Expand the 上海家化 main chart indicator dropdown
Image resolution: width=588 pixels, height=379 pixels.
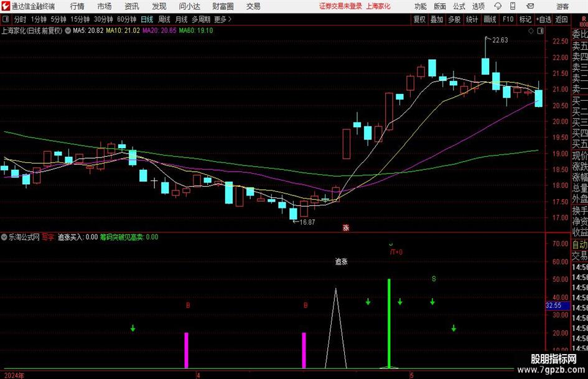coord(68,30)
